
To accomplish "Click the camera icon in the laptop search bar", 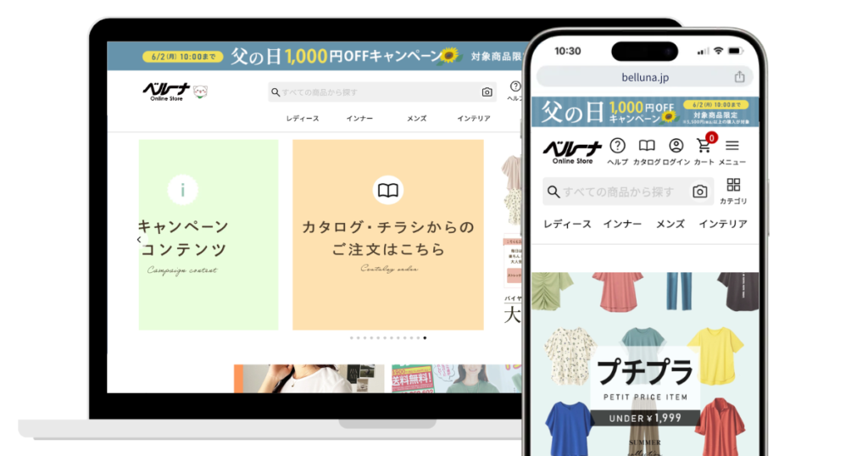I will 487,92.
